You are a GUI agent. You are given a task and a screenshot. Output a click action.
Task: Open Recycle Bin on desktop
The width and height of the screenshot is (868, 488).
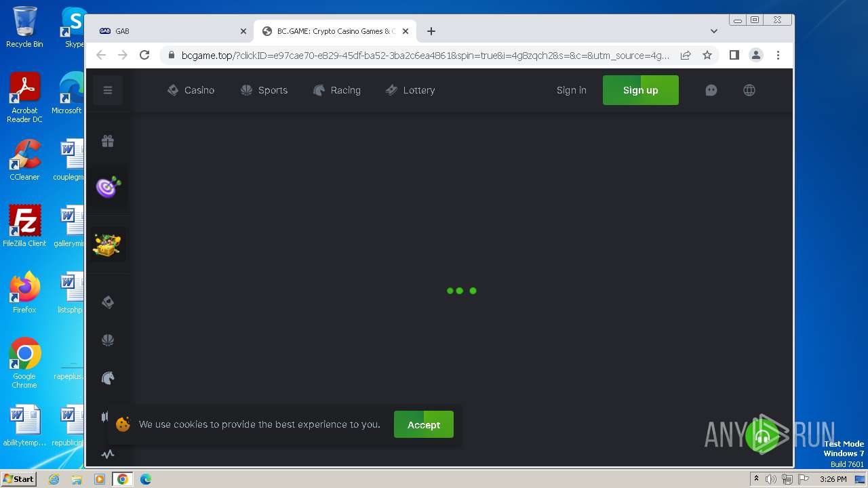(24, 27)
